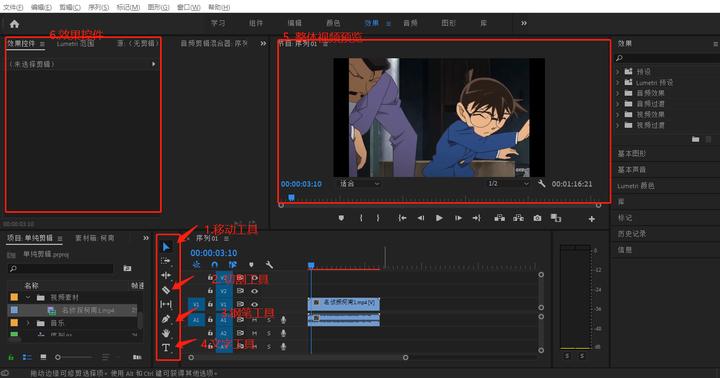Open the 历史记录 panel

tap(631, 234)
